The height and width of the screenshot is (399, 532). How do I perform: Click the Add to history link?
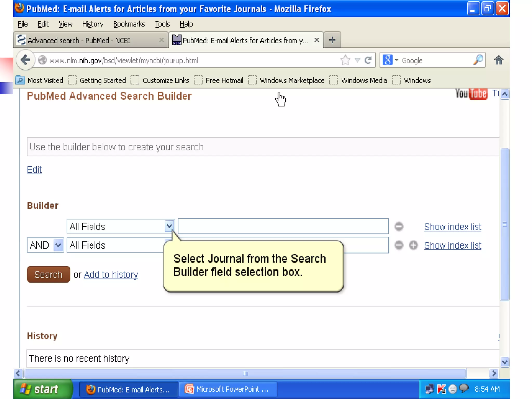pyautogui.click(x=111, y=275)
